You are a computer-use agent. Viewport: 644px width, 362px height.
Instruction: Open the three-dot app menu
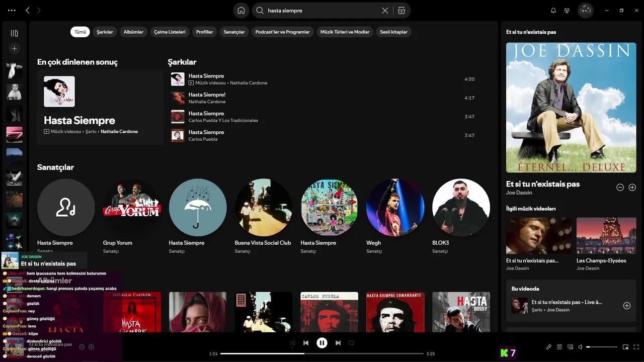point(12,10)
